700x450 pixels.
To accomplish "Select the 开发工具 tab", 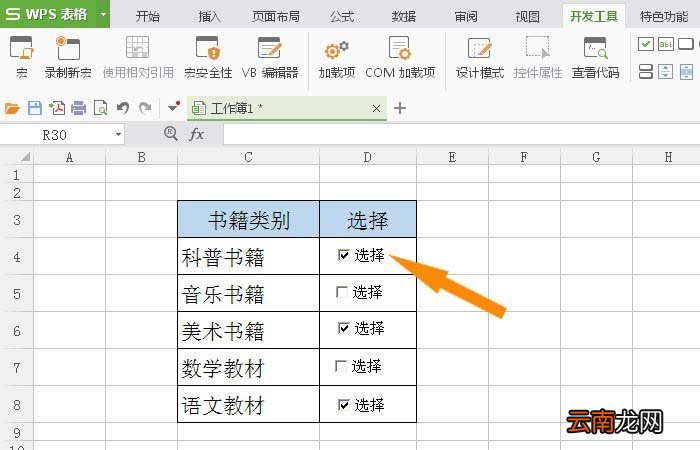I will (594, 17).
